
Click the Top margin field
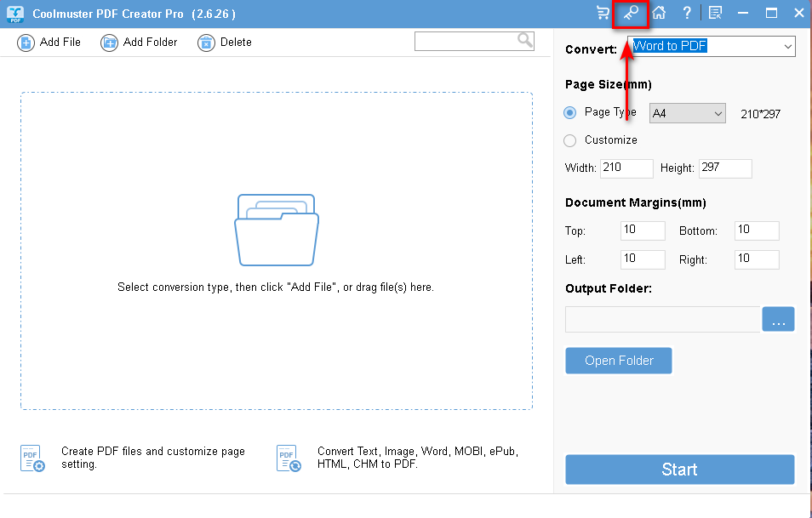pyautogui.click(x=643, y=231)
